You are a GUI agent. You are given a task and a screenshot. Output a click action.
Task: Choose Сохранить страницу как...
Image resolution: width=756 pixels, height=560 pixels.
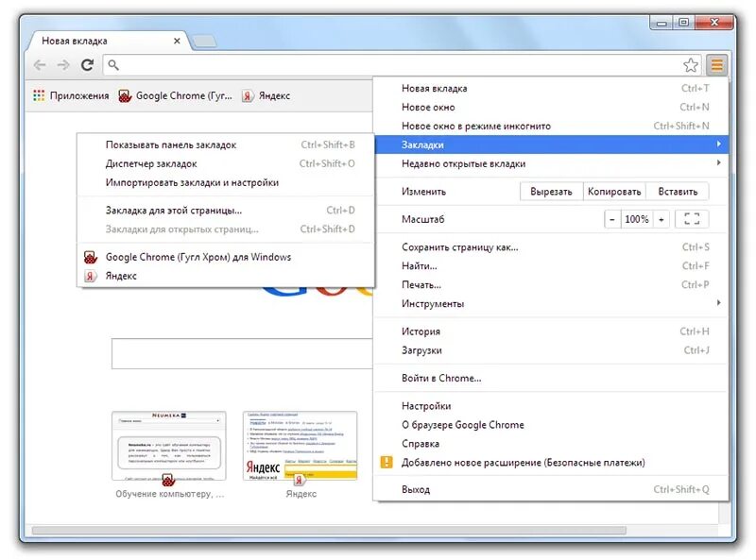551,247
